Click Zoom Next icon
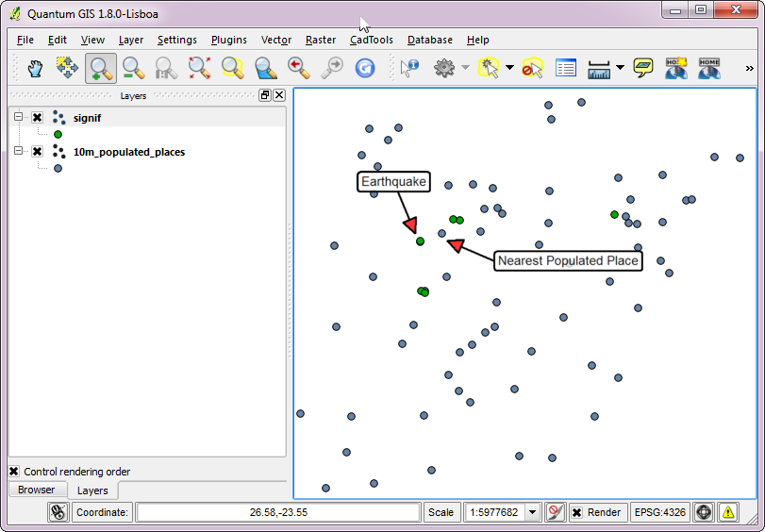The image size is (765, 532). coord(332,68)
